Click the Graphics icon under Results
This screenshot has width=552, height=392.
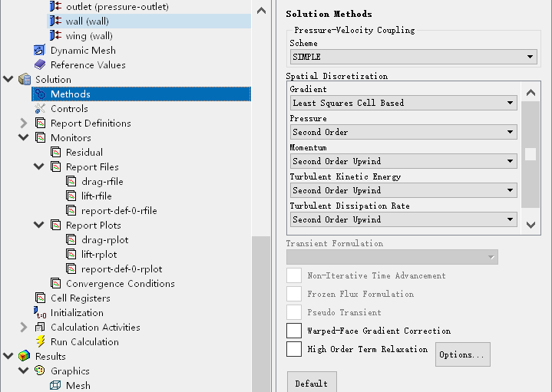41,371
